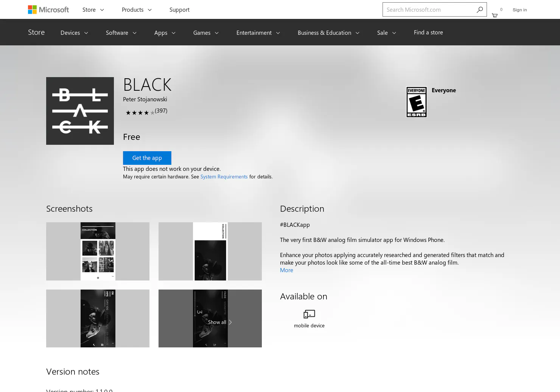Expand the Games menu
Image resolution: width=560 pixels, height=392 pixels.
point(206,33)
